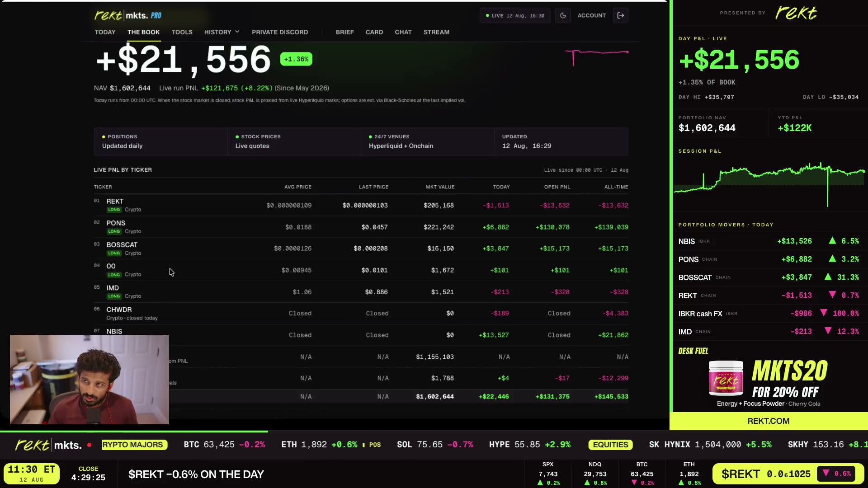
Task: Select the OO ticker row
Action: pyautogui.click(x=361, y=270)
